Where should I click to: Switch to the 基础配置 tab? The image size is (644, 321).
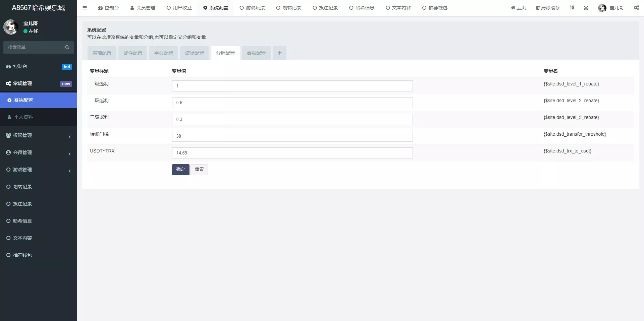102,53
